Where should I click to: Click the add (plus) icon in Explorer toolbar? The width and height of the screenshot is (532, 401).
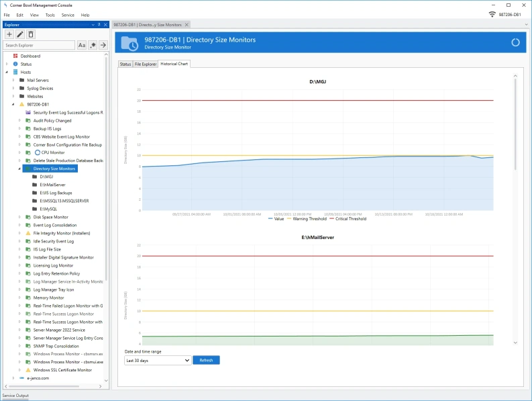pos(9,34)
